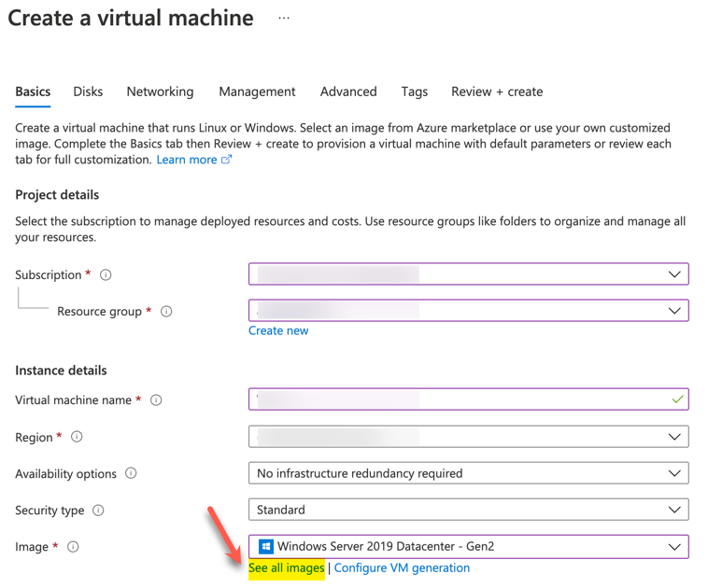The image size is (708, 588).
Task: Click the Resource group field label
Action: pyautogui.click(x=99, y=312)
